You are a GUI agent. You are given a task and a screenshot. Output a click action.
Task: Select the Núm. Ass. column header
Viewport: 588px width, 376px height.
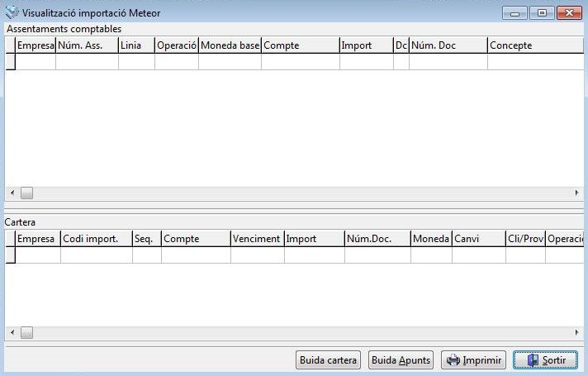coord(87,45)
